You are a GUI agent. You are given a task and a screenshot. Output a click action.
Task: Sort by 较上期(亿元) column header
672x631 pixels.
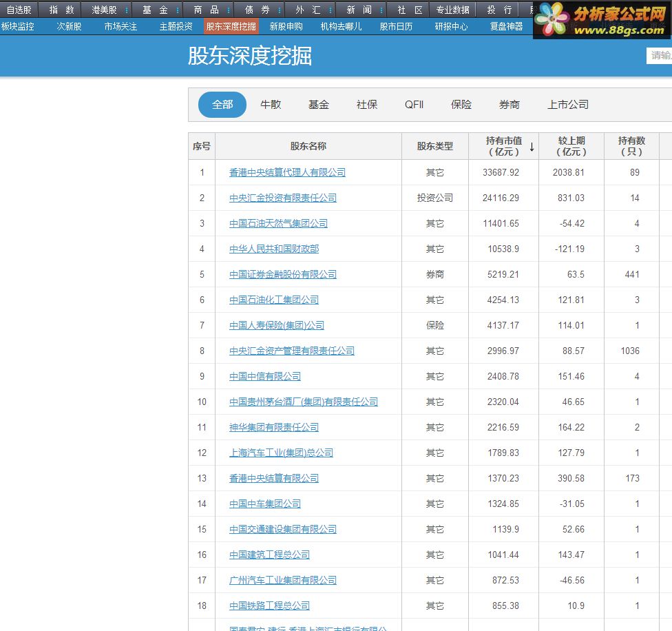click(x=571, y=146)
